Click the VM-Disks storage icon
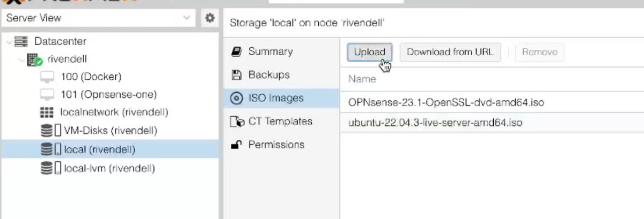The image size is (644, 219). click(x=50, y=130)
